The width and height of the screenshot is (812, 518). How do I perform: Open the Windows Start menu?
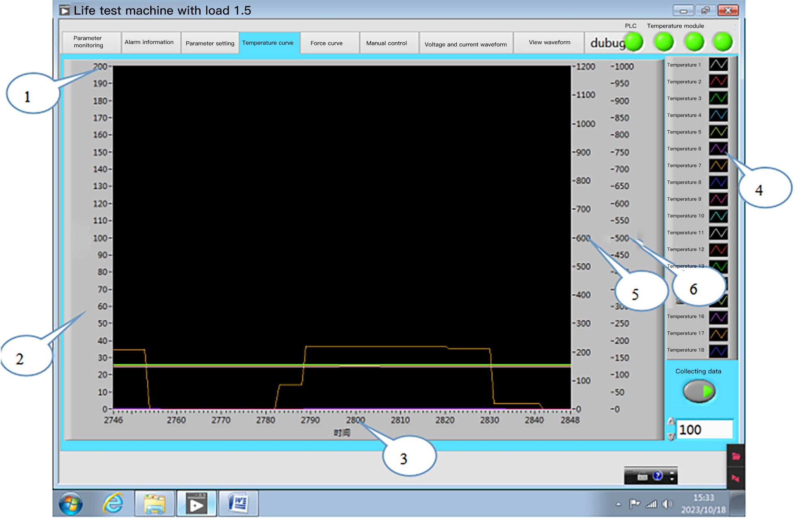(71, 504)
